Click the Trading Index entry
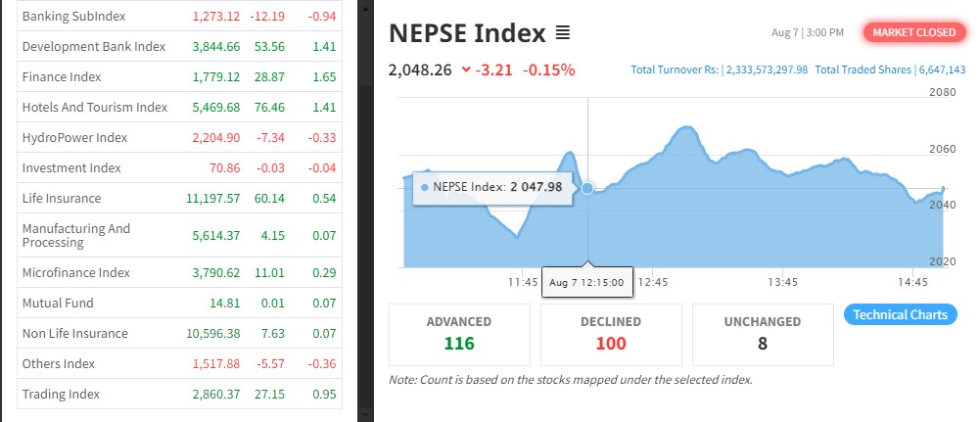This screenshot has width=980, height=422. tap(61, 394)
